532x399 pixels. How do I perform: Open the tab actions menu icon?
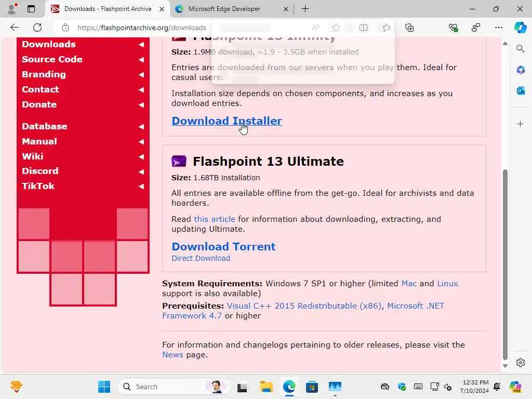(x=31, y=9)
